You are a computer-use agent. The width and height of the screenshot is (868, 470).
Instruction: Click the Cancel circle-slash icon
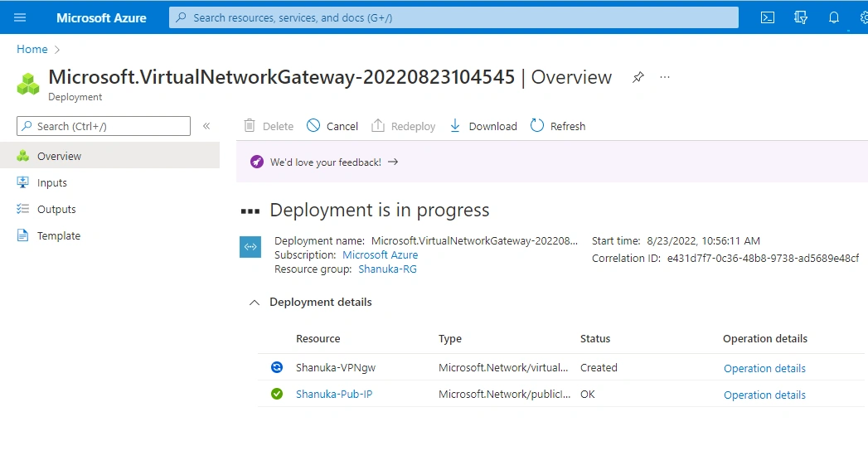[313, 126]
